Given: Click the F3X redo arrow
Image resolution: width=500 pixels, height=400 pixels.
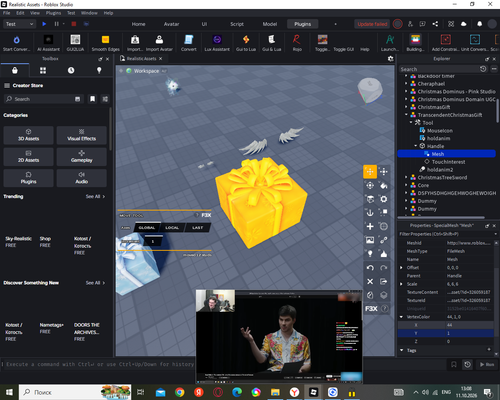Looking at the screenshot, I should pos(384,268).
